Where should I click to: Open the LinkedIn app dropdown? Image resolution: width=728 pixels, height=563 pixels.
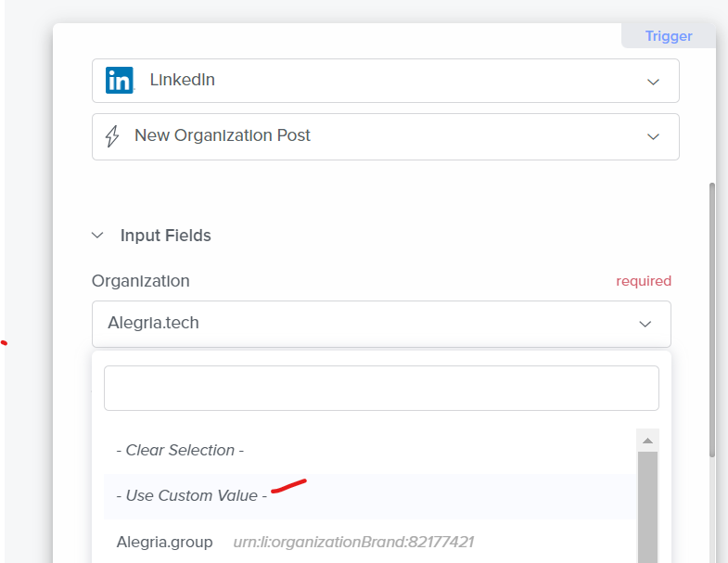point(386,81)
